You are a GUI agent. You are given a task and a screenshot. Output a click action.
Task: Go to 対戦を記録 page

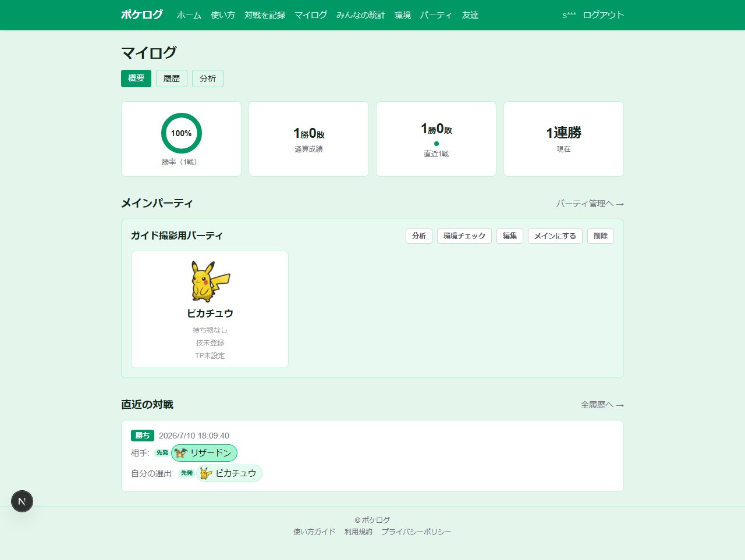(265, 15)
